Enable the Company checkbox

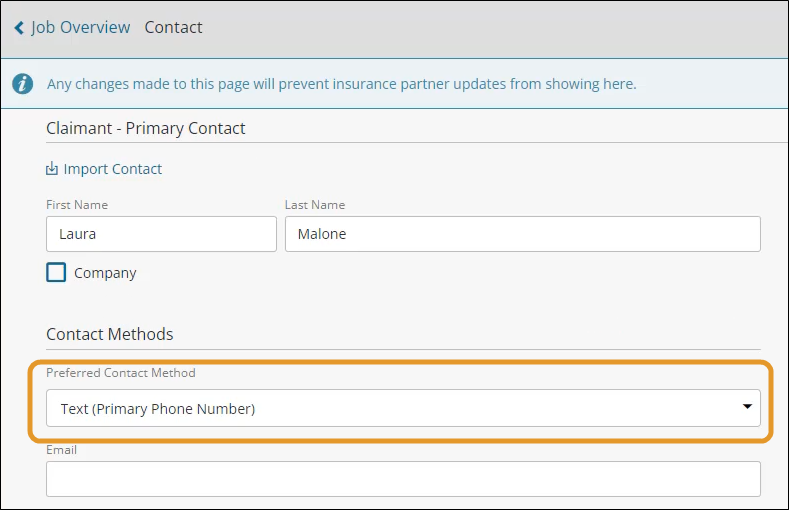(x=56, y=272)
